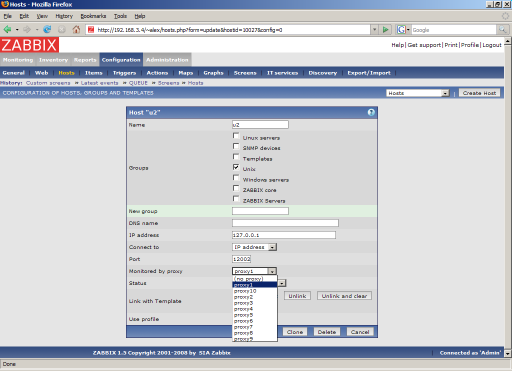Screen dimensions: 512x371
Task: Switch to the Monitoring tab
Action: 18,60
